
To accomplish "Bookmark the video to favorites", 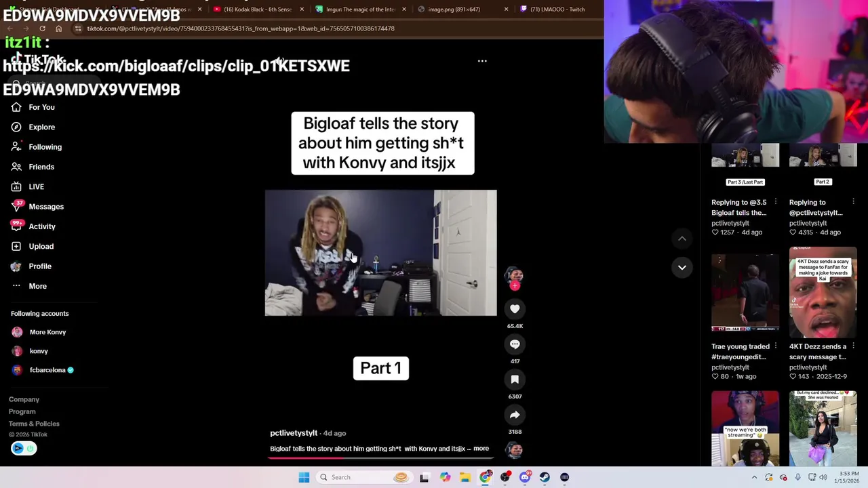I will click(515, 380).
